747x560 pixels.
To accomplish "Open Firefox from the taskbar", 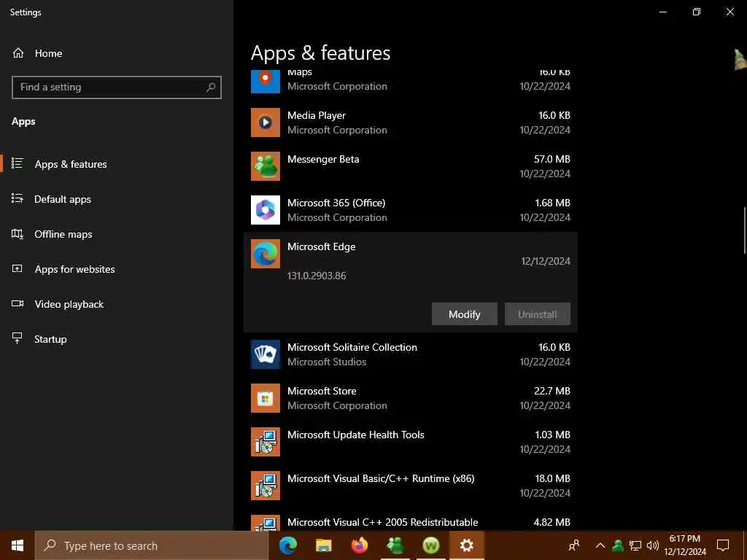I will pos(359,545).
